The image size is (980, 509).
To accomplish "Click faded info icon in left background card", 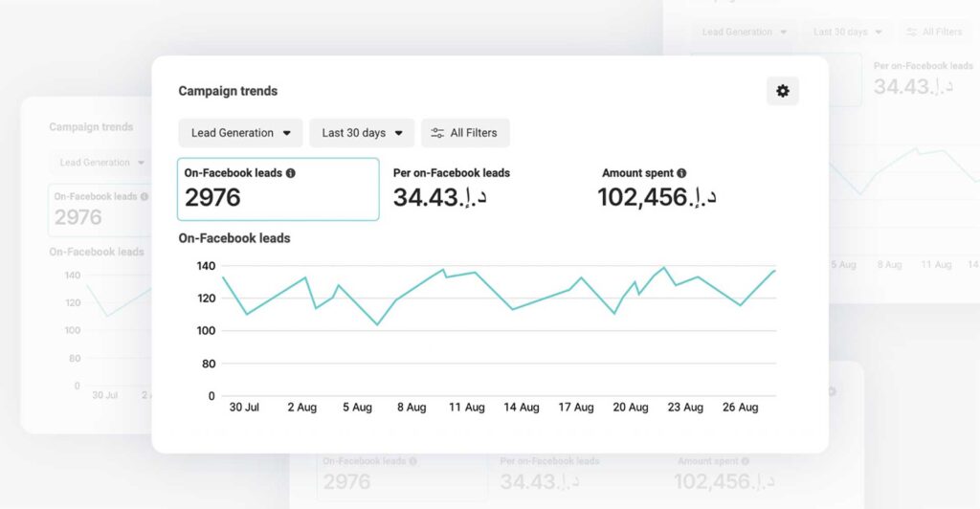I will (145, 196).
